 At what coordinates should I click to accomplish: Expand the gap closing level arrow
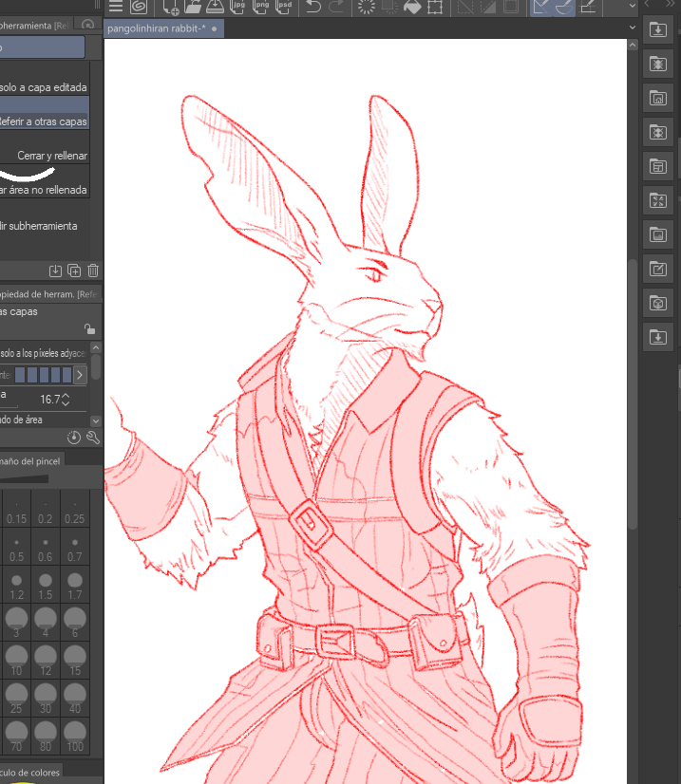click(80, 375)
